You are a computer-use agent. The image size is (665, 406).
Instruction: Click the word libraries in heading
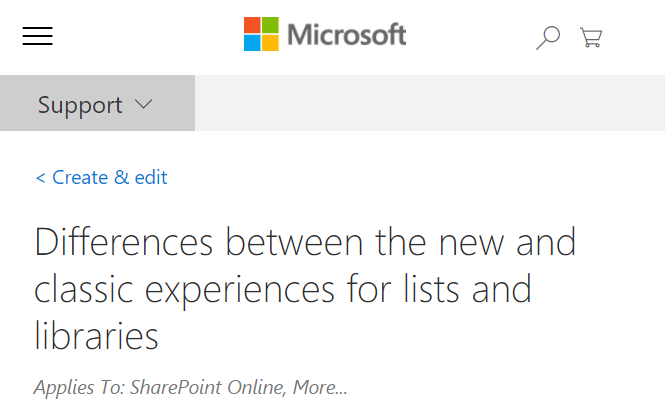pyautogui.click(x=96, y=335)
